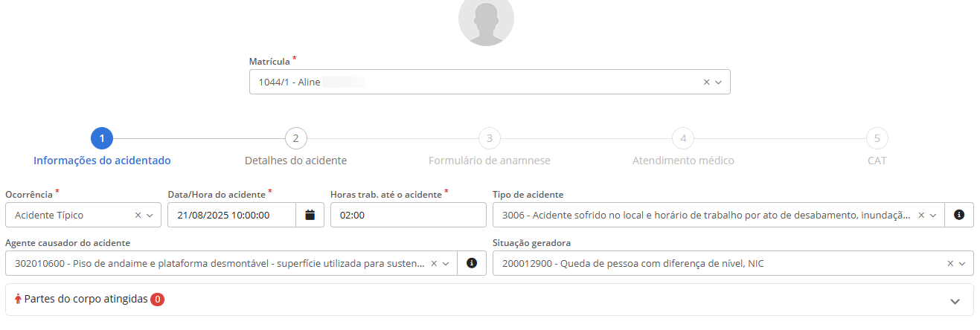Clear the Situação geradora selection
980x330 pixels.
coord(949,263)
